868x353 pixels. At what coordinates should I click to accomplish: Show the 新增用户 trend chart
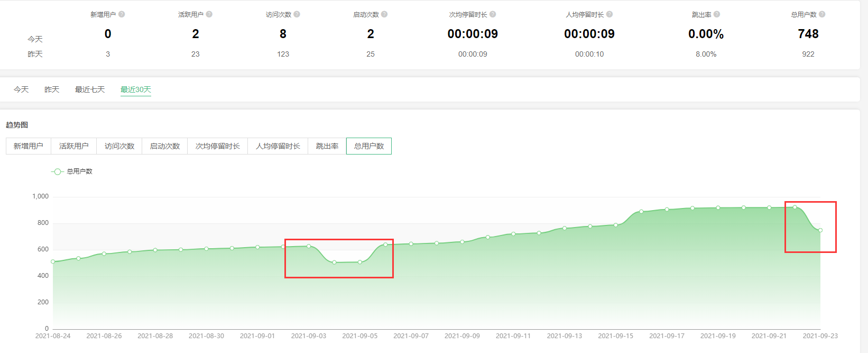pos(29,146)
